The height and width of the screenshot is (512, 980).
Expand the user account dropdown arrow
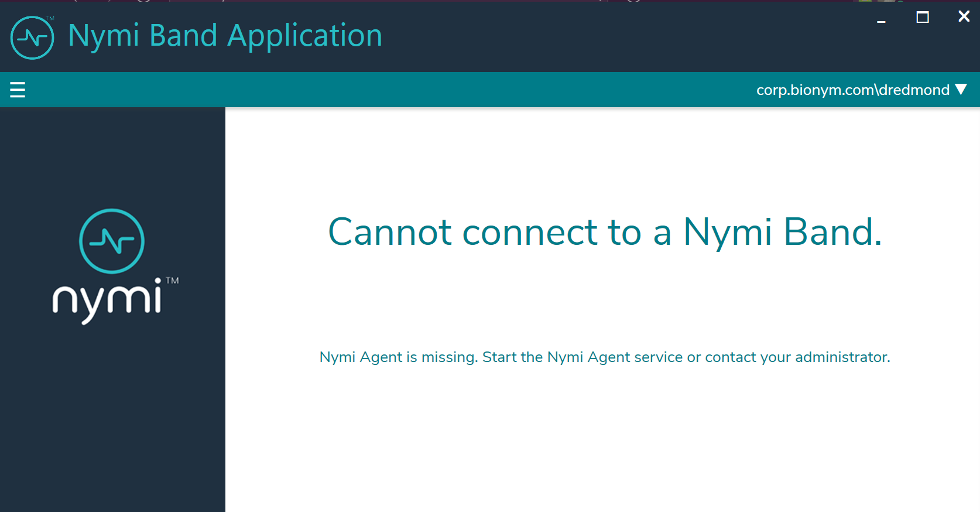click(961, 89)
